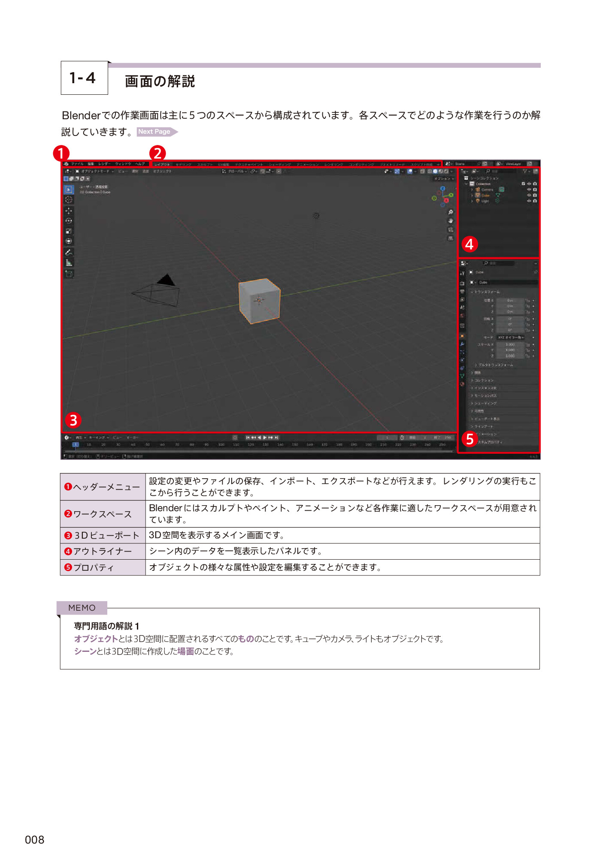Select the 3D Cursor tool
The width and height of the screenshot is (615, 868).
click(69, 199)
